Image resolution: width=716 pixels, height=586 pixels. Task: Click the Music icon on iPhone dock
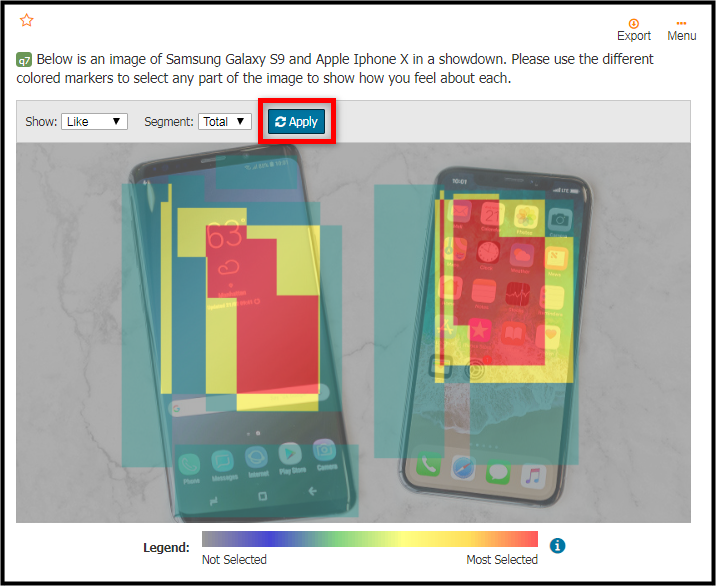pyautogui.click(x=532, y=475)
